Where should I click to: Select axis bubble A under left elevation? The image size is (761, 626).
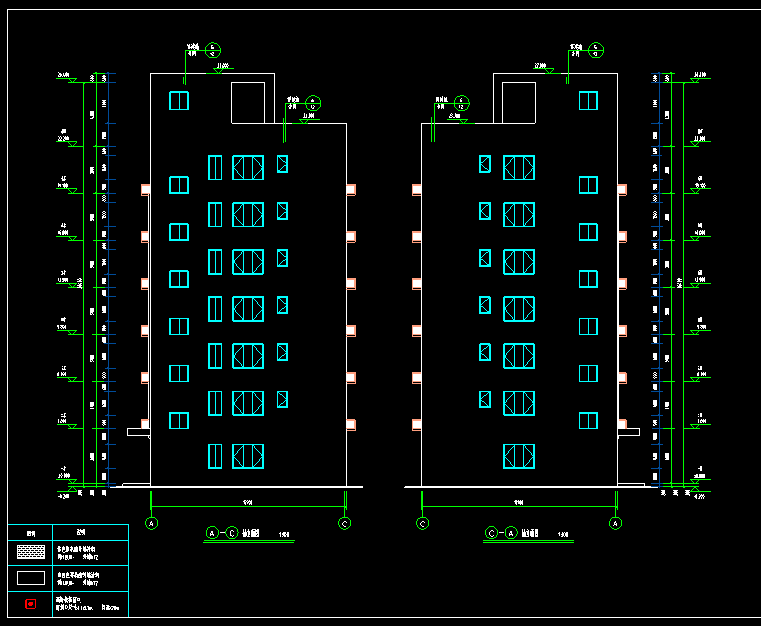coord(152,523)
